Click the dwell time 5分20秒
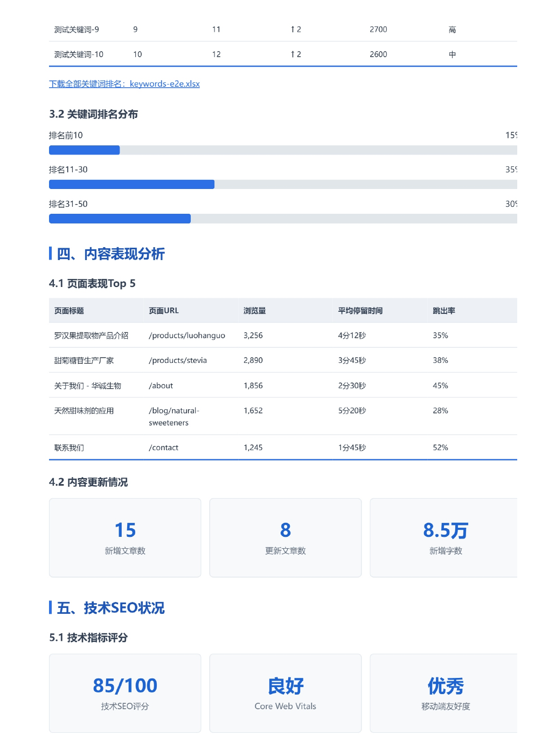 [x=352, y=410]
